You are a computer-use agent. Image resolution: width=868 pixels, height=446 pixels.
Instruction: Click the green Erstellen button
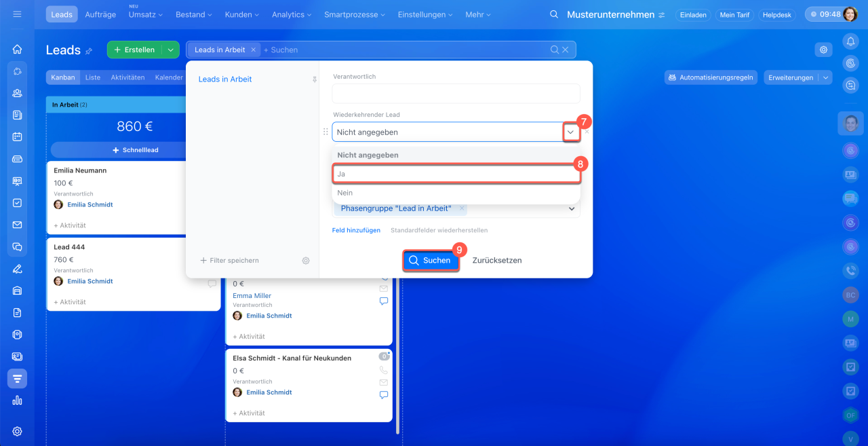click(x=134, y=50)
